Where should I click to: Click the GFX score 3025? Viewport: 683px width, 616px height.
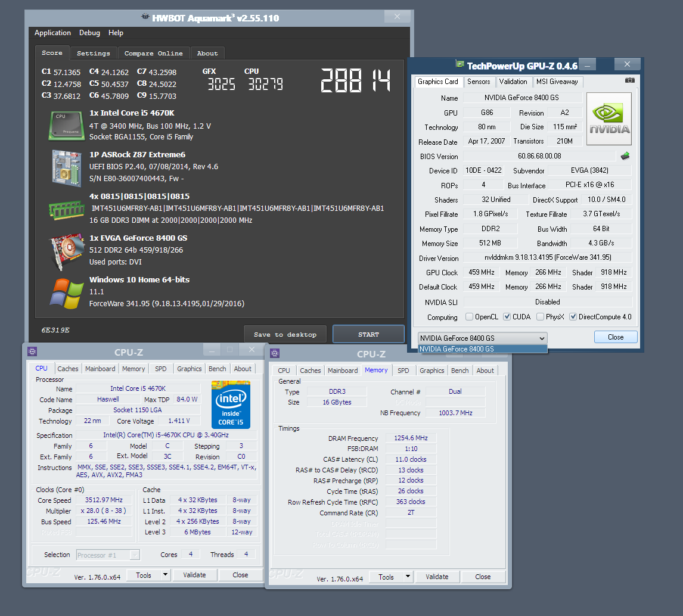pos(221,84)
